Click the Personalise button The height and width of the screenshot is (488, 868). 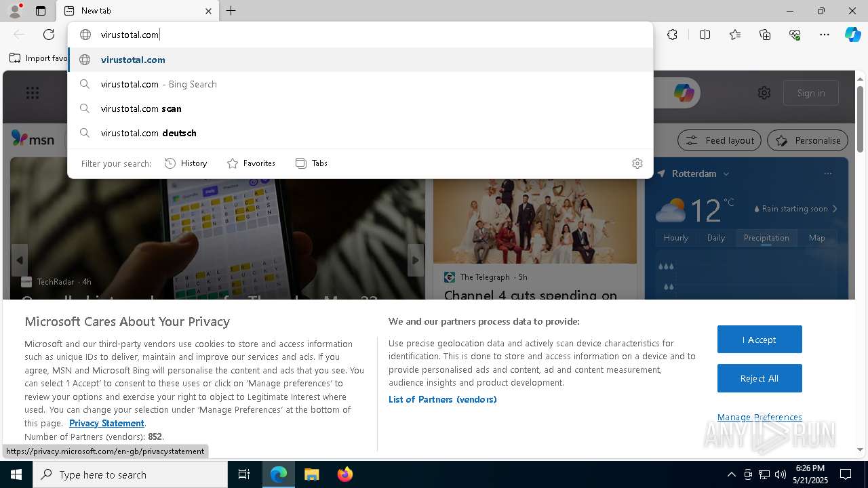[807, 140]
